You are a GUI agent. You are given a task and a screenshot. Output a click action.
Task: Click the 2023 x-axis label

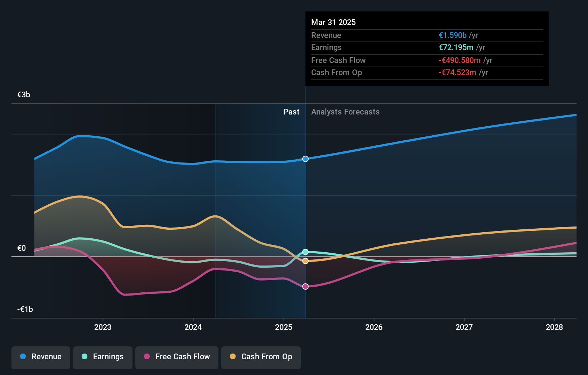[103, 327]
